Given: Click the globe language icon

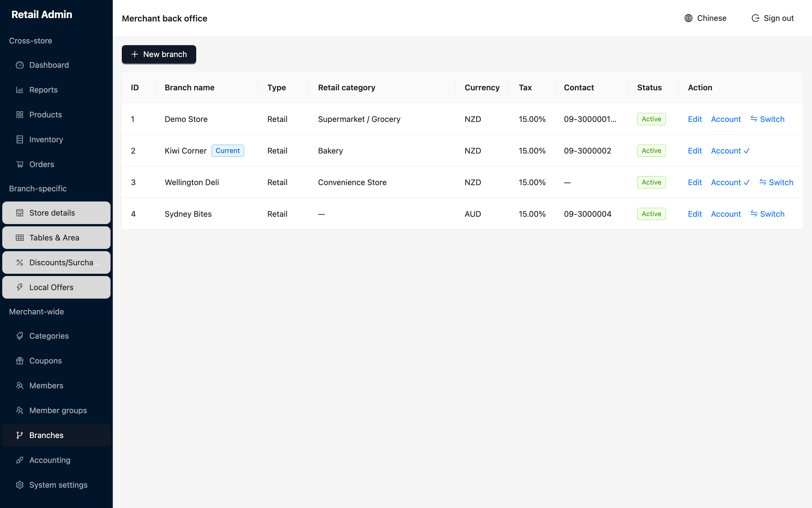Looking at the screenshot, I should (x=689, y=18).
